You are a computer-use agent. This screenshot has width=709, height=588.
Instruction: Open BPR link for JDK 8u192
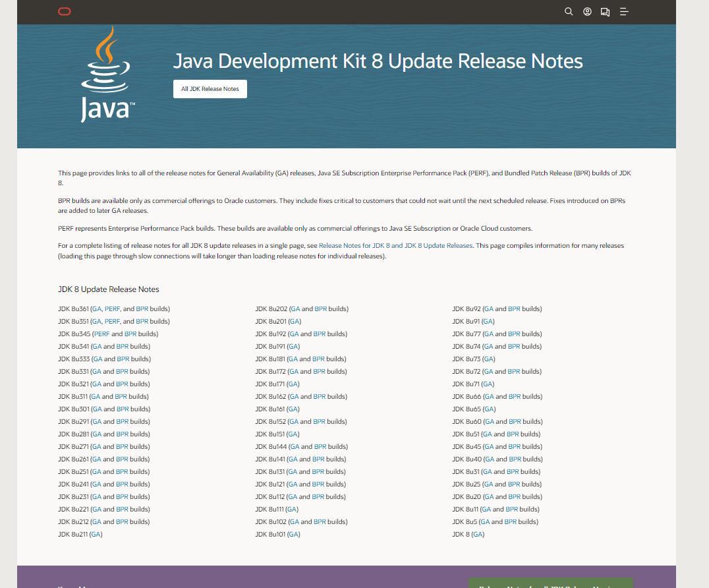(x=319, y=334)
